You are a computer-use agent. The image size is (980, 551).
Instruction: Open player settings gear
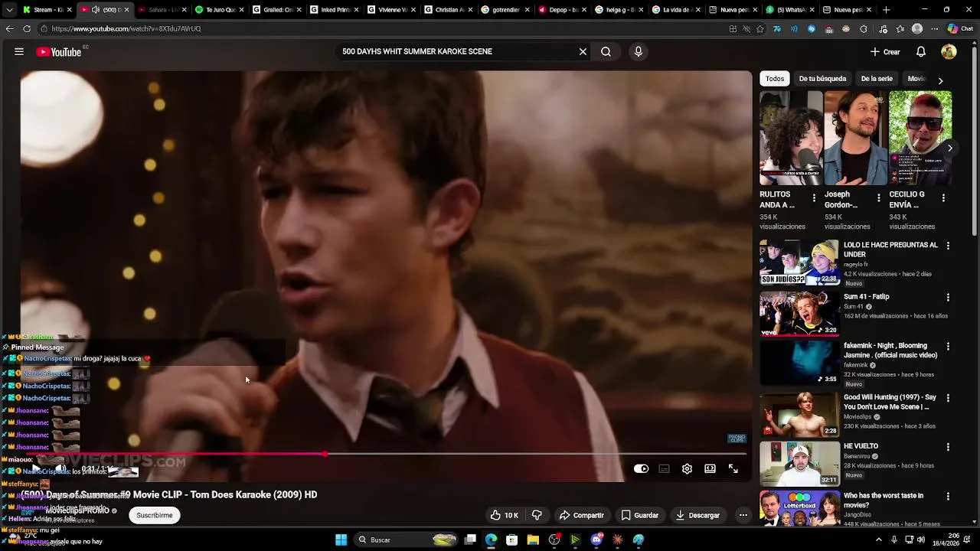[687, 469]
